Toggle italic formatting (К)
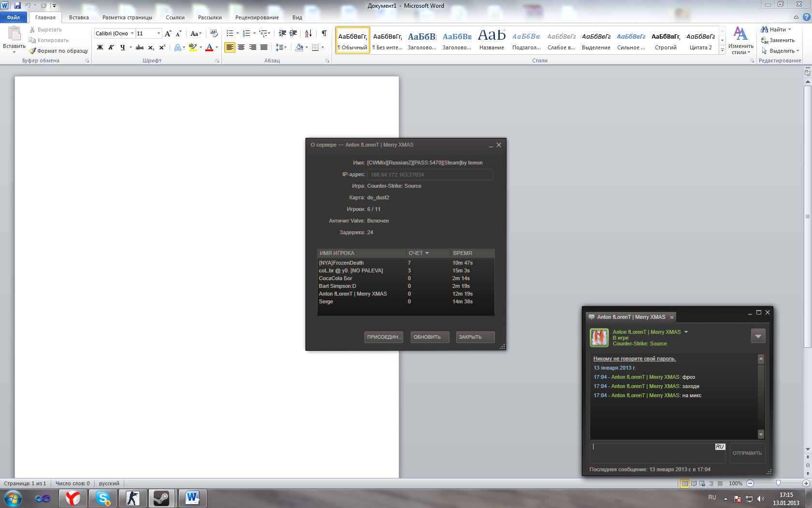This screenshot has width=812, height=508. (111, 47)
